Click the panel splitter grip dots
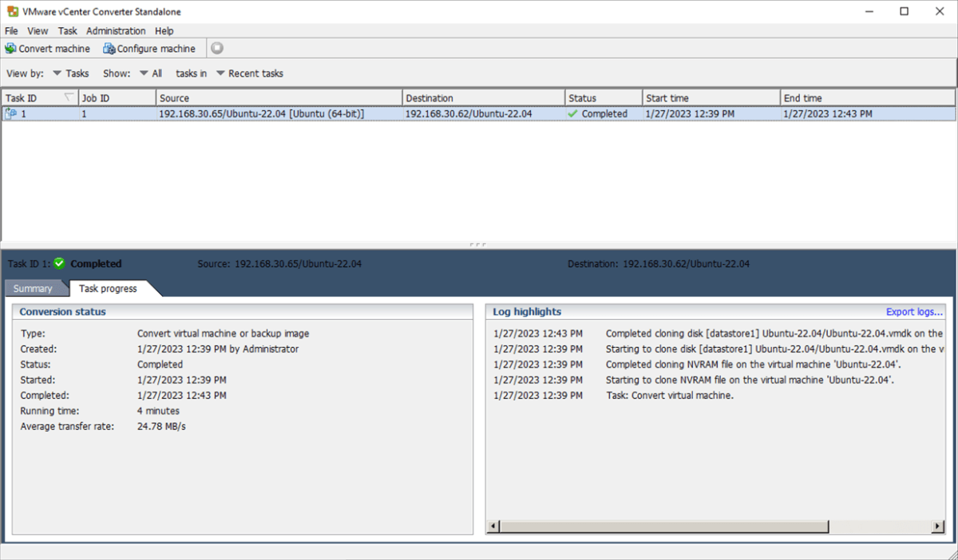Image resolution: width=958 pixels, height=560 pixels. 479,245
